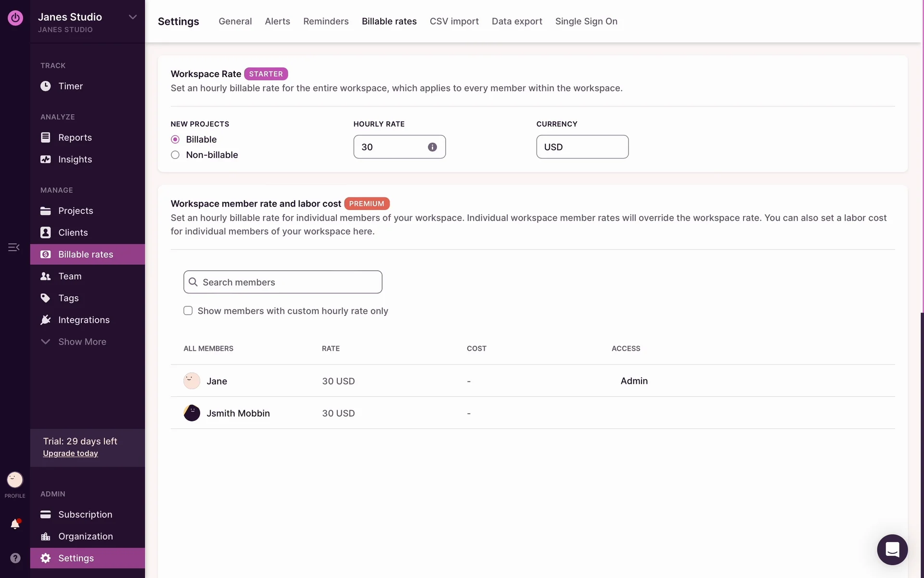Open Insights in the sidebar
Screen dimensions: 924x578
[75, 159]
